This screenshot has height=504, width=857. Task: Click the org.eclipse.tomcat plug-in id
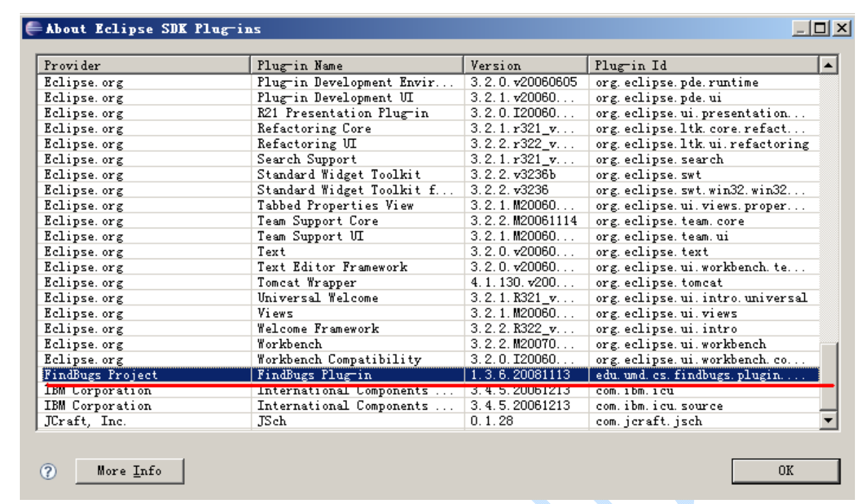[x=659, y=282]
